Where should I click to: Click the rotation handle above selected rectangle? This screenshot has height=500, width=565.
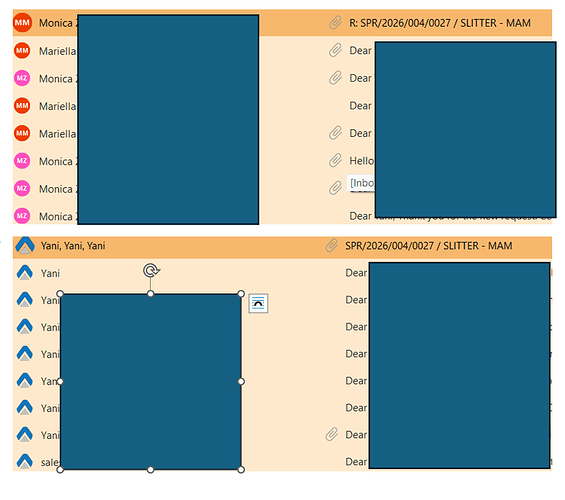point(151,270)
